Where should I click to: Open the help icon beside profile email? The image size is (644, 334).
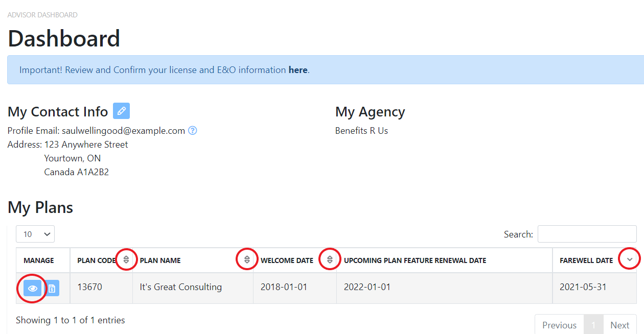tap(193, 130)
